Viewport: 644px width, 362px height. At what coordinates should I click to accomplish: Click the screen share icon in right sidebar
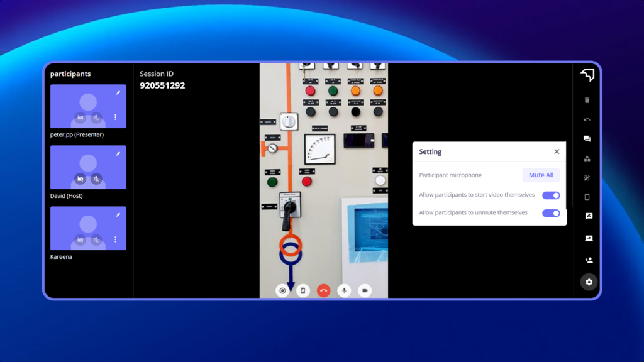(x=589, y=238)
